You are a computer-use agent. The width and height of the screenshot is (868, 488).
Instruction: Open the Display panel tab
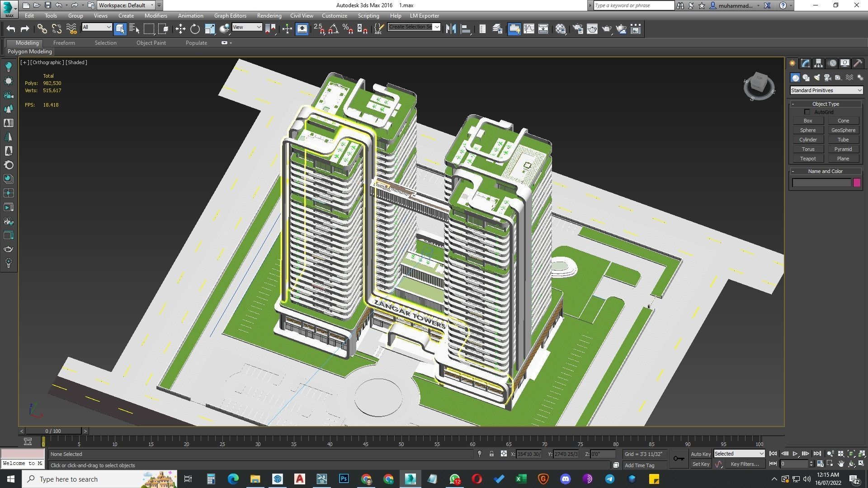[844, 63]
